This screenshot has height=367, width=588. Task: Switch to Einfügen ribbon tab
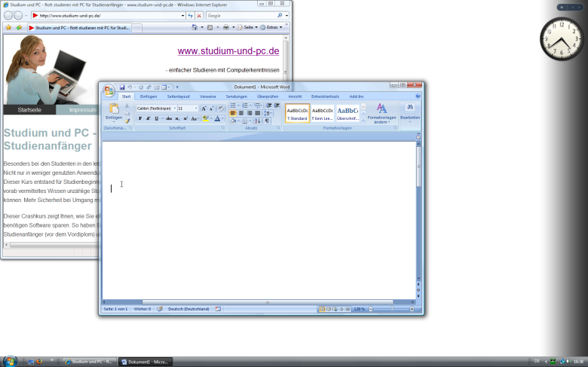[149, 96]
